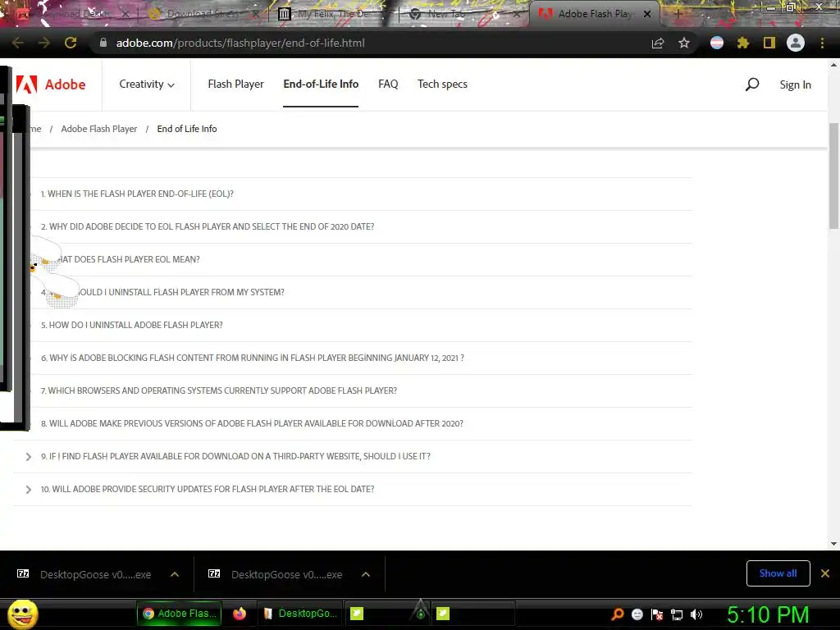Click the page's vertical scrollbar thumb
This screenshot has width=840, height=630.
coord(833,176)
